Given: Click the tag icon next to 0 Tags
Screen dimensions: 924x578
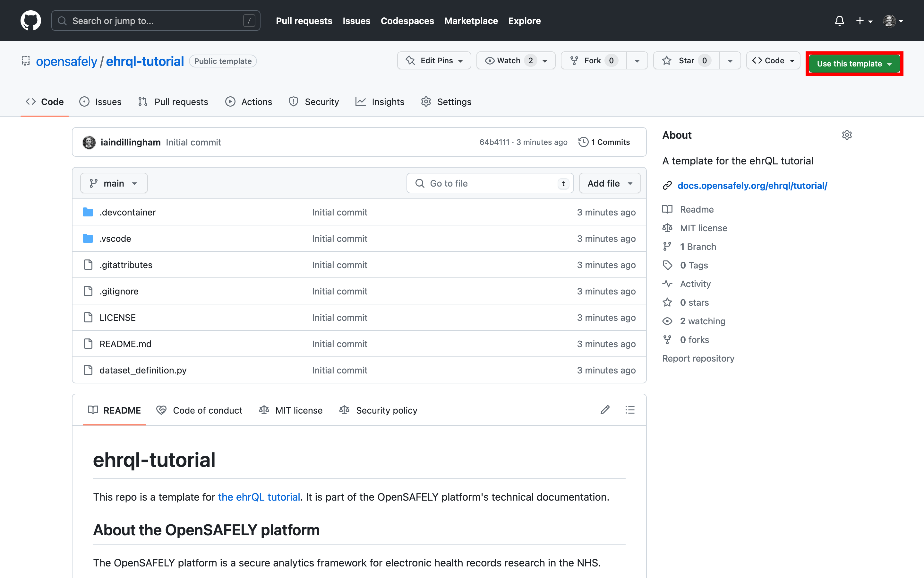Looking at the screenshot, I should point(667,265).
